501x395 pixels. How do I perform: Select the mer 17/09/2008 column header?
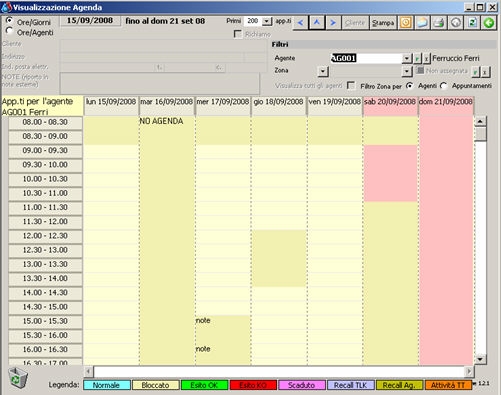(x=223, y=102)
